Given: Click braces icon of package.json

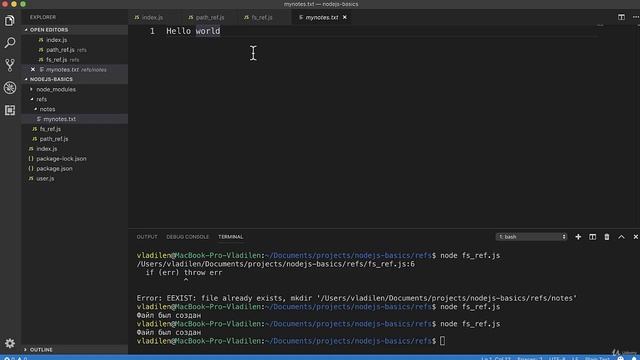Looking at the screenshot, I should point(31,168).
